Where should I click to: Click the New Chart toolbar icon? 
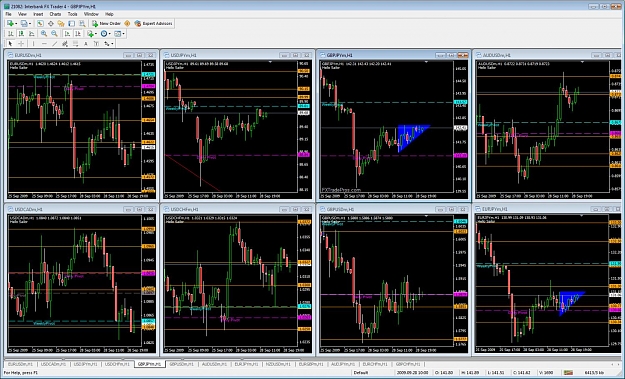click(x=10, y=24)
